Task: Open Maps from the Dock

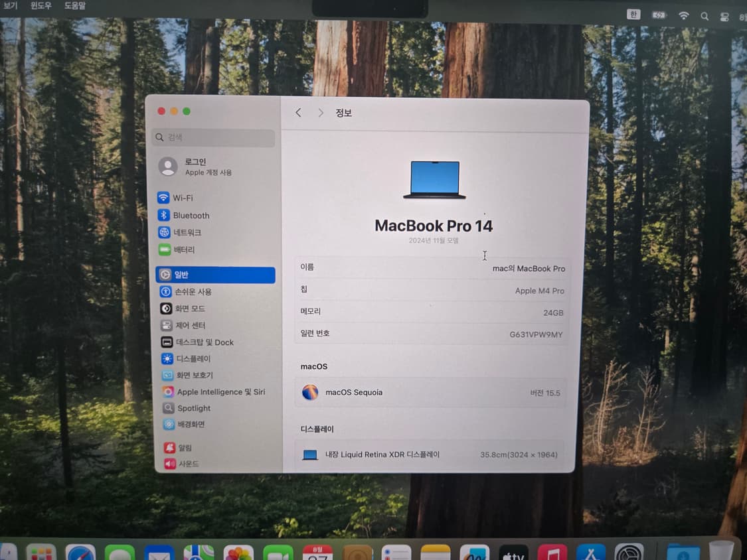Action: tap(199, 553)
